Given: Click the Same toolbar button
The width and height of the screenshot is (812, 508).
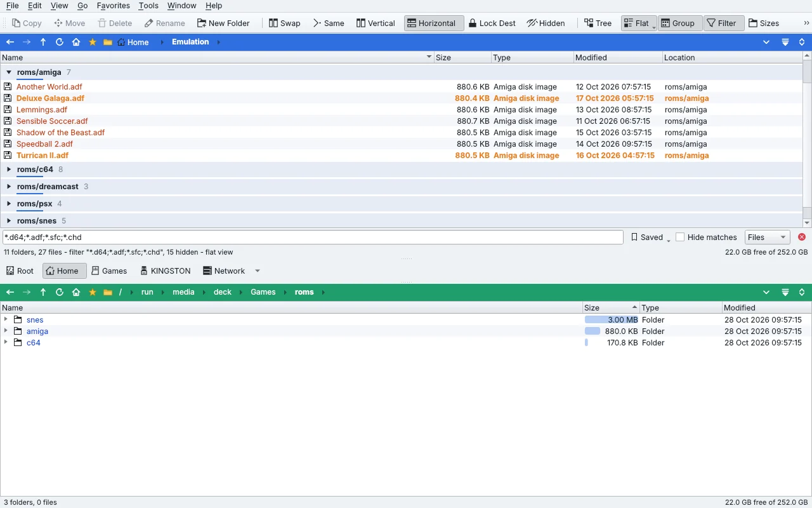Looking at the screenshot, I should (329, 23).
